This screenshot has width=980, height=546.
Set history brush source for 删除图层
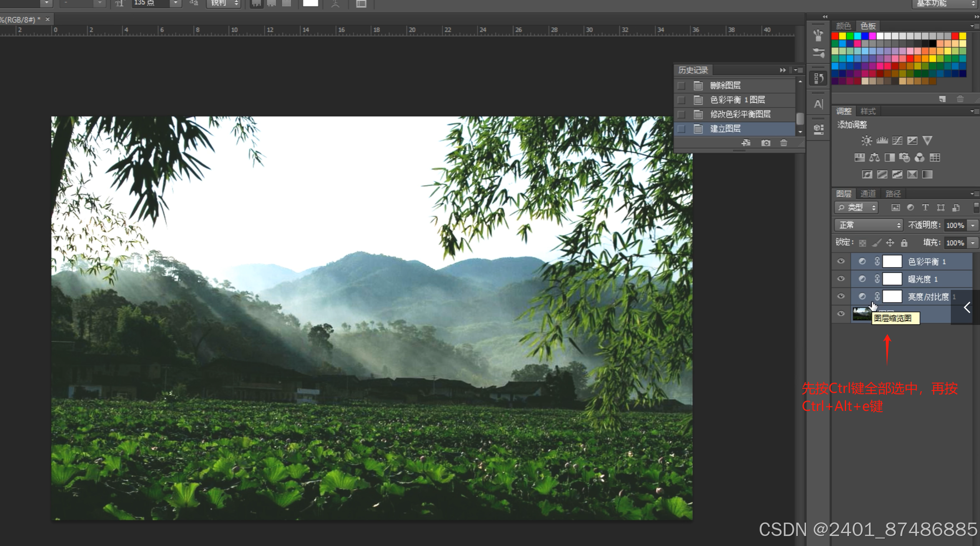(681, 86)
